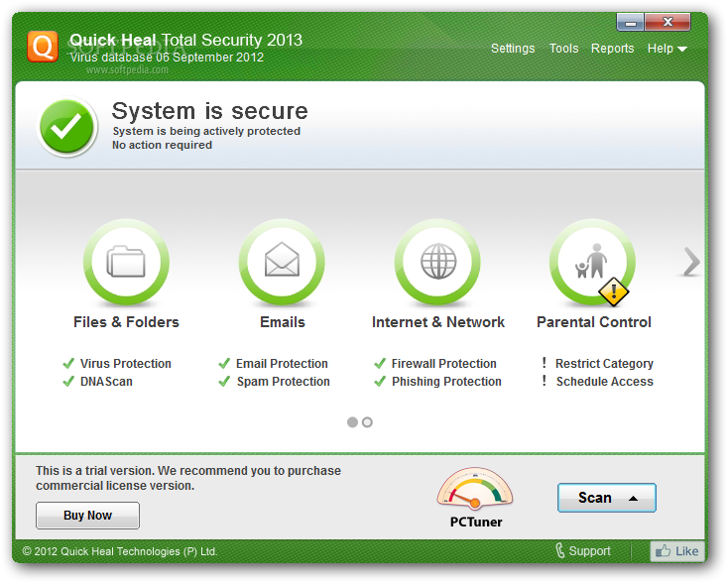Click the PCTuner gauge icon
Image resolution: width=728 pixels, height=583 pixels.
coord(474,488)
